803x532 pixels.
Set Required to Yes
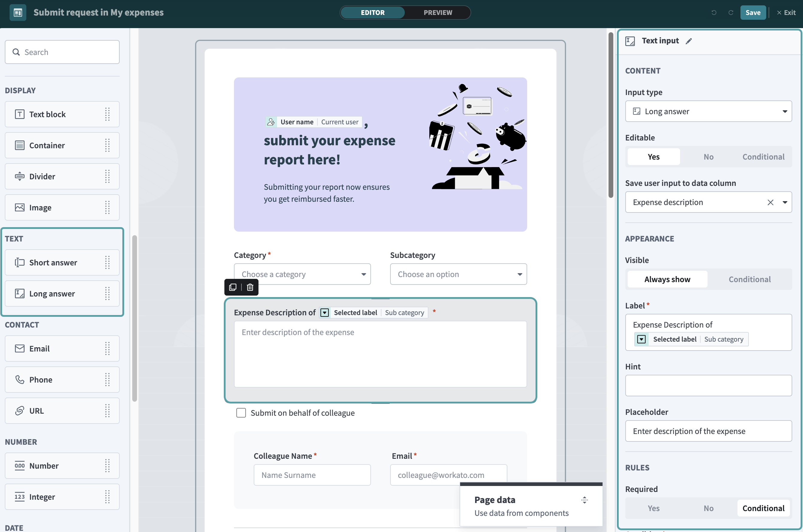(x=653, y=508)
